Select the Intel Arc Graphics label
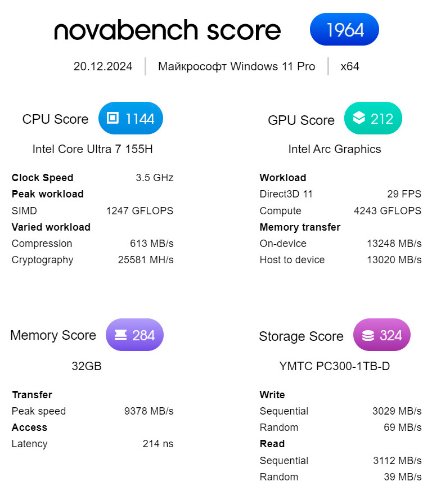 335,149
